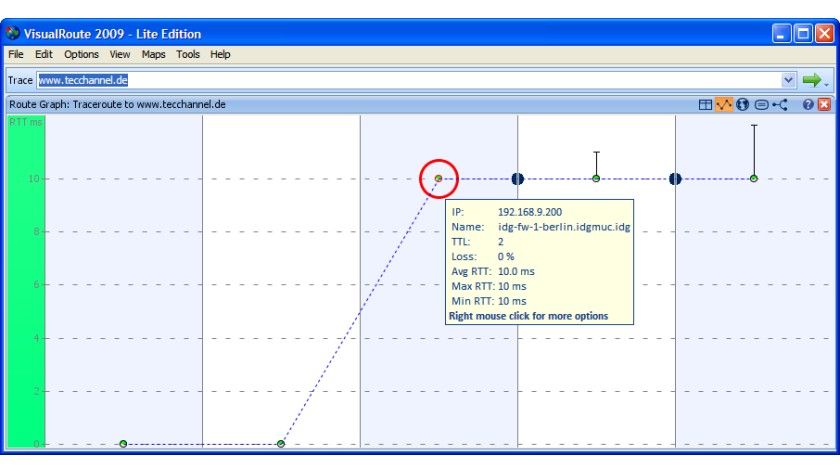Viewport: 840px width, 473px height.
Task: Minimize the VisualRoute window
Action: click(x=781, y=34)
